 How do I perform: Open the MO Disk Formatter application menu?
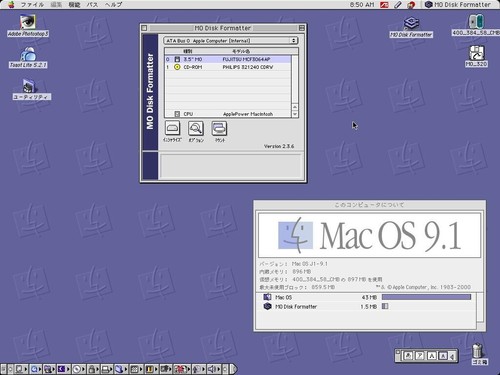point(458,5)
